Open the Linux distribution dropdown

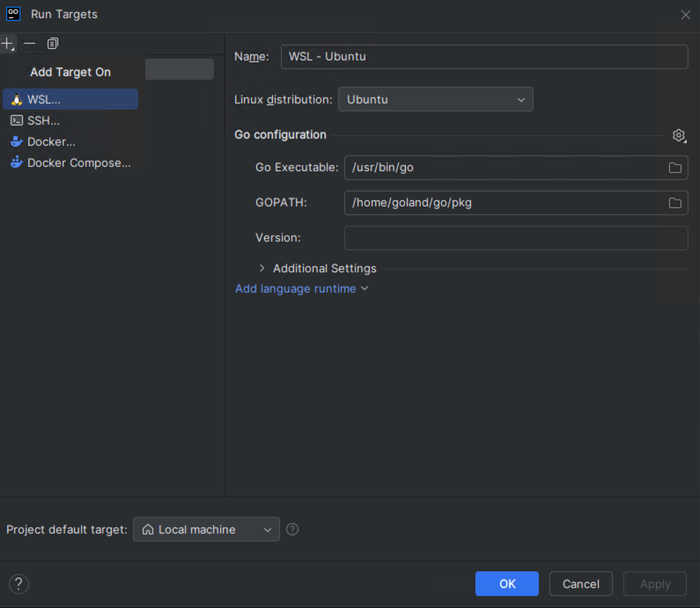coord(435,99)
